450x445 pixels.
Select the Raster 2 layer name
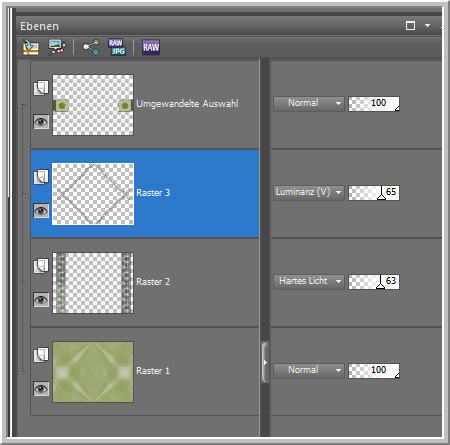coord(153,282)
